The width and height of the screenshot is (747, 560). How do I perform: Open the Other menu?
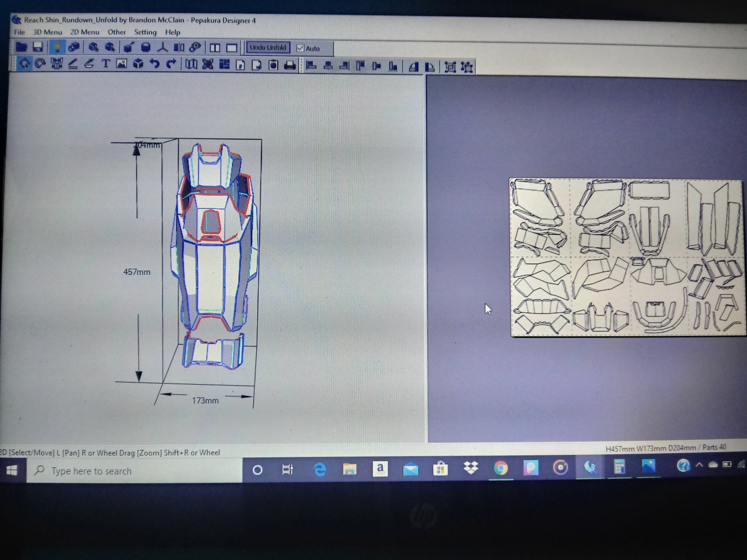116,32
